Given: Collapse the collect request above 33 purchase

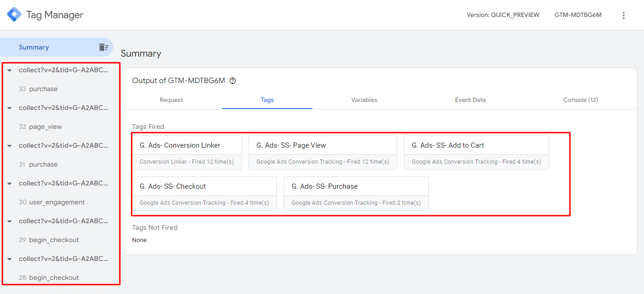Looking at the screenshot, I should click(9, 70).
